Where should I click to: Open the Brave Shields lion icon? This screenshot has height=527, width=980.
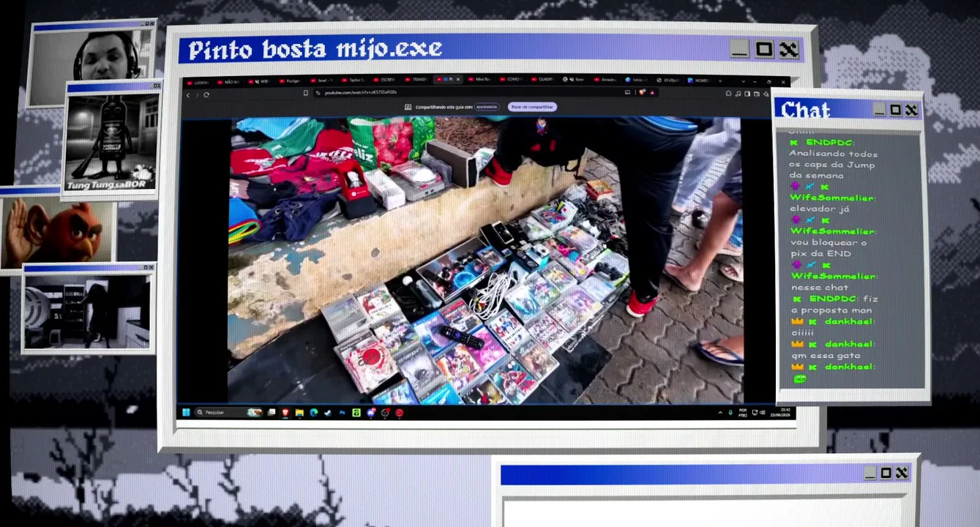[641, 92]
